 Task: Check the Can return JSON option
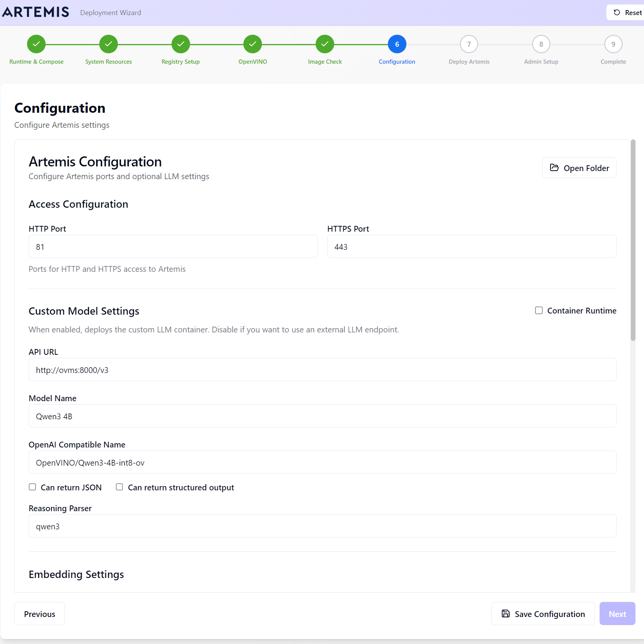click(32, 487)
